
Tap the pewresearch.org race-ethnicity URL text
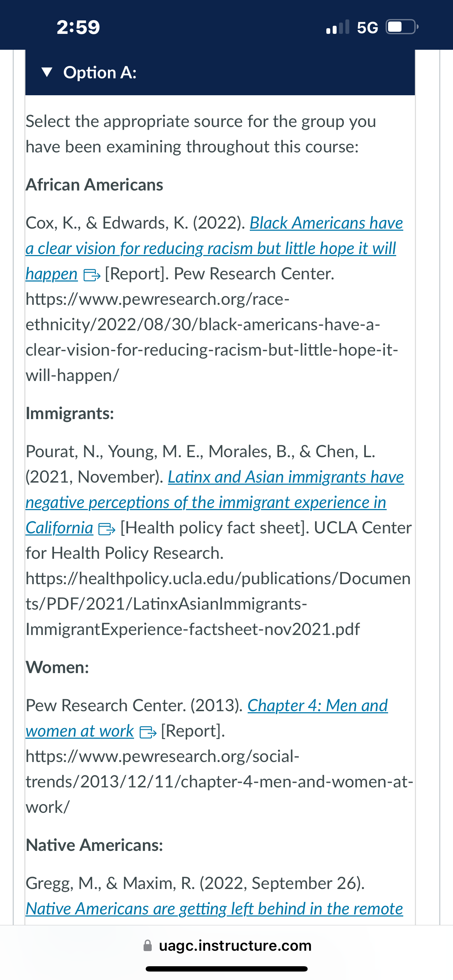coord(212,337)
